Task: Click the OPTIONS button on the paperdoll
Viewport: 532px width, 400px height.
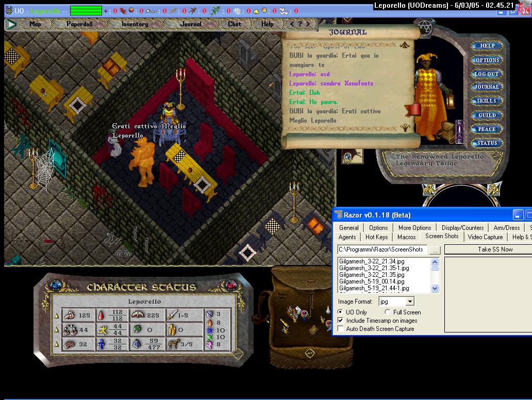Action: coord(487,60)
